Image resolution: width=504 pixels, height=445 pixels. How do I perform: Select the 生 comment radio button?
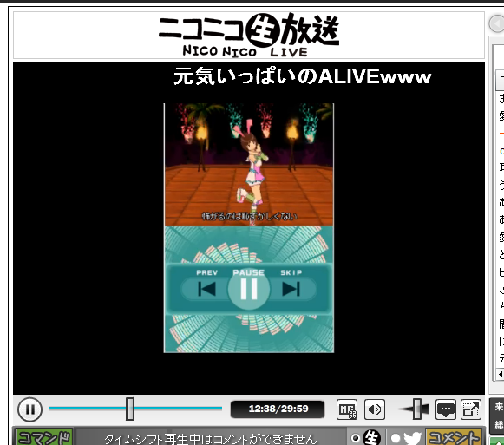click(356, 438)
